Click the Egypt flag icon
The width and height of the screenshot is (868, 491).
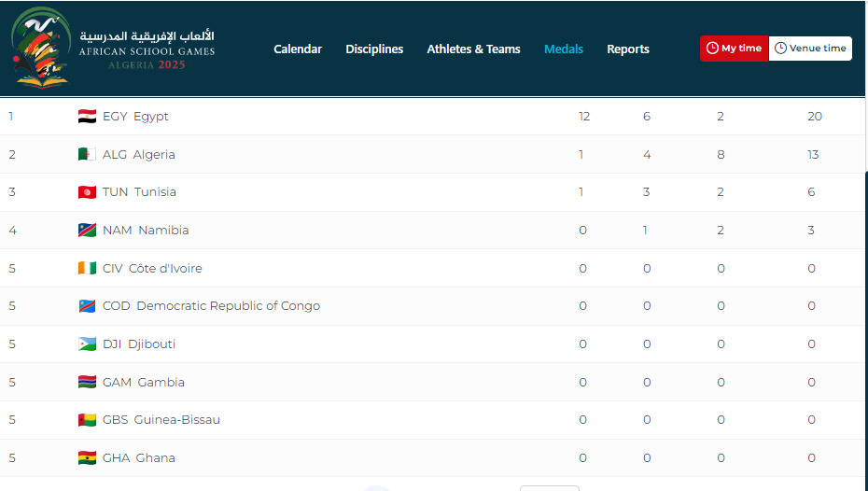tap(87, 117)
